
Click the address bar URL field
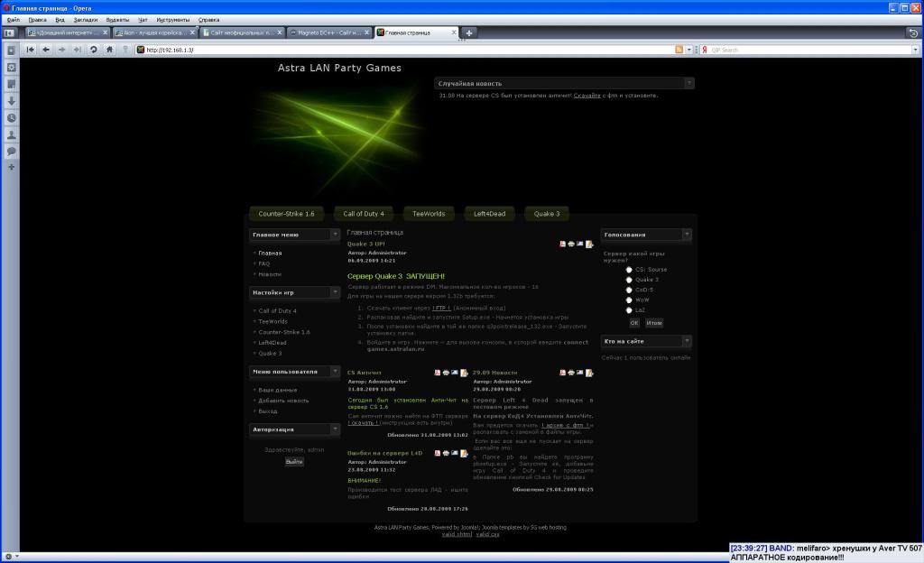tap(406, 50)
